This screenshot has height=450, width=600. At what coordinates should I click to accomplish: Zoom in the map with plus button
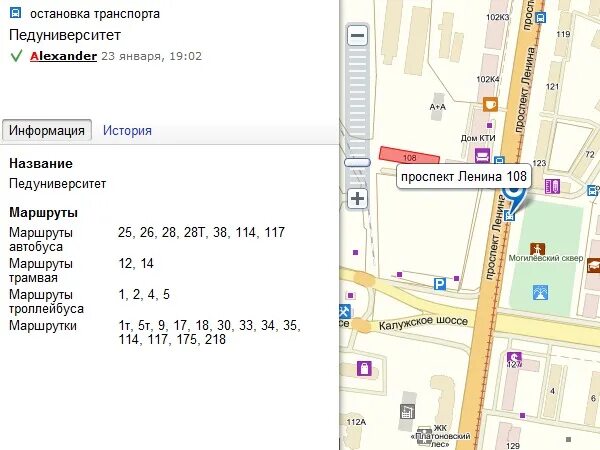point(357,199)
